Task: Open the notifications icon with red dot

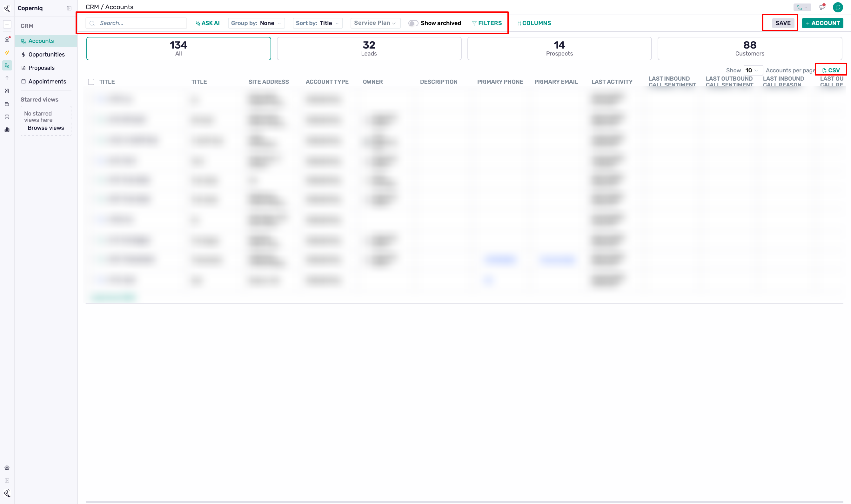Action: click(822, 7)
